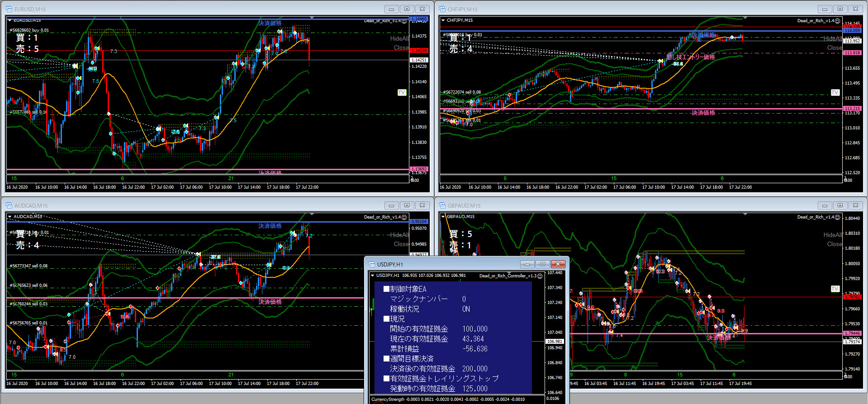Maximize the USDJPY,H1 floating window
Screen dimensions: 868x404
[x=543, y=264]
